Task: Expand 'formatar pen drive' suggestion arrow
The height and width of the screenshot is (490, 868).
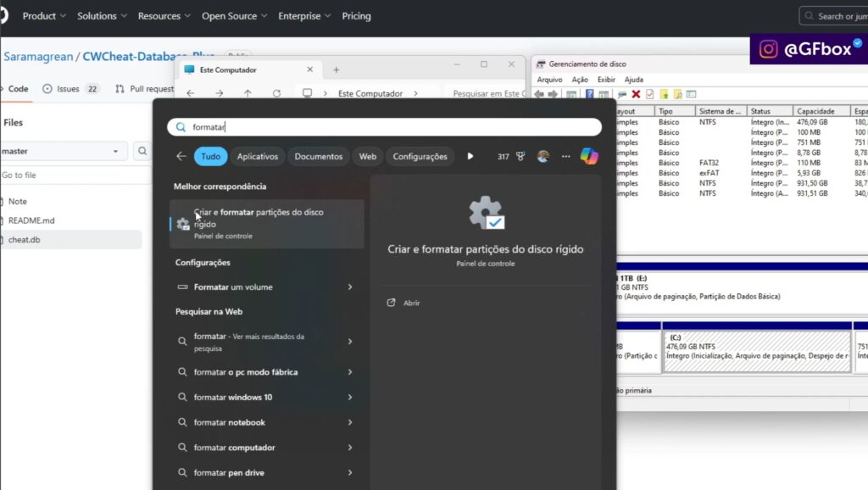Action: pos(350,473)
